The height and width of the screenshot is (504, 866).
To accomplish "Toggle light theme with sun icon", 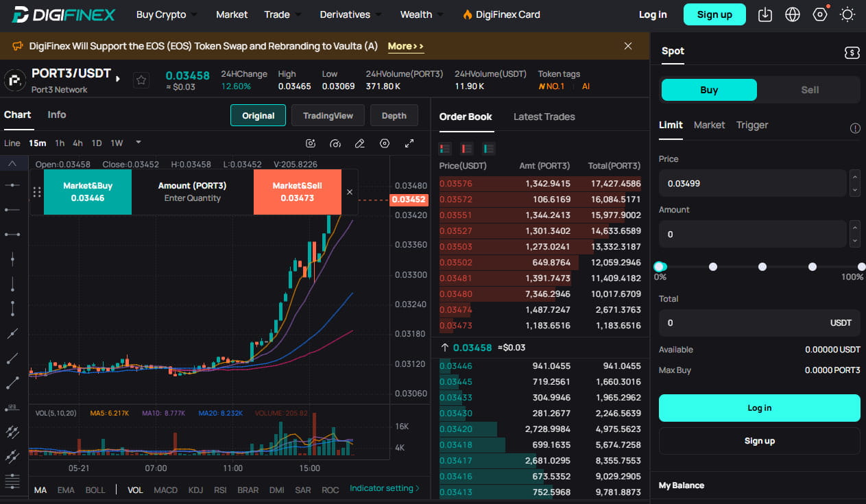I will coord(847,14).
